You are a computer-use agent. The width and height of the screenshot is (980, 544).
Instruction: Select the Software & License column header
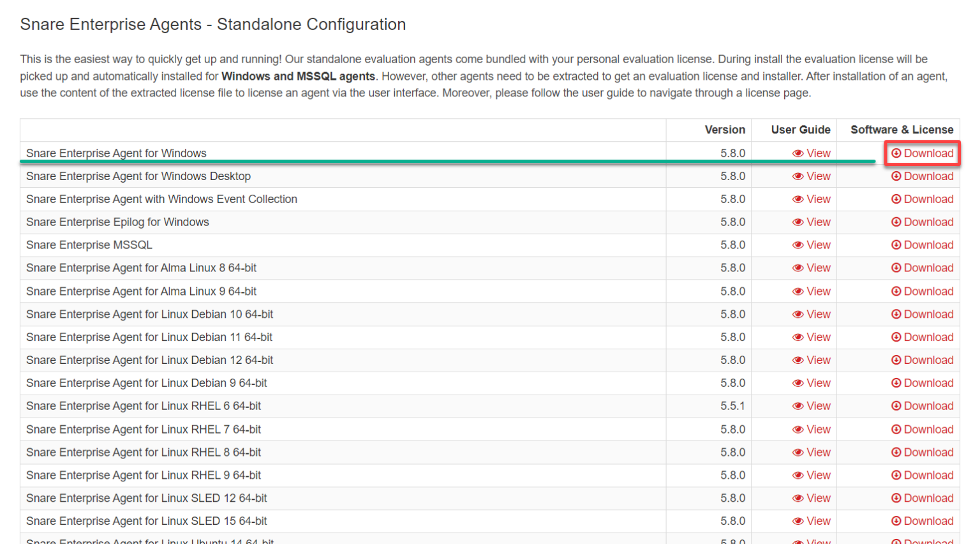[x=902, y=130]
